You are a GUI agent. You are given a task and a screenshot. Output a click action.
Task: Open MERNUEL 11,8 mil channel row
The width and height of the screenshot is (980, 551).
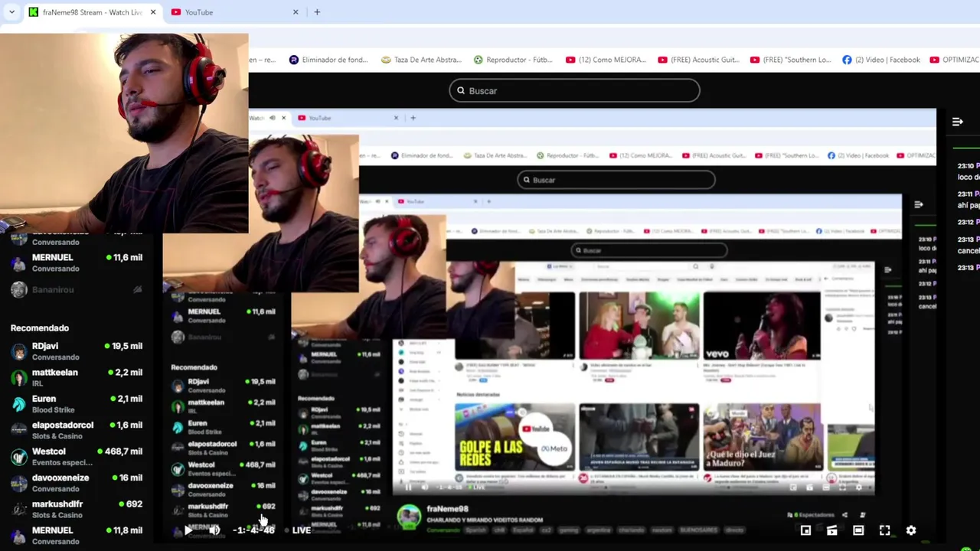pyautogui.click(x=77, y=536)
